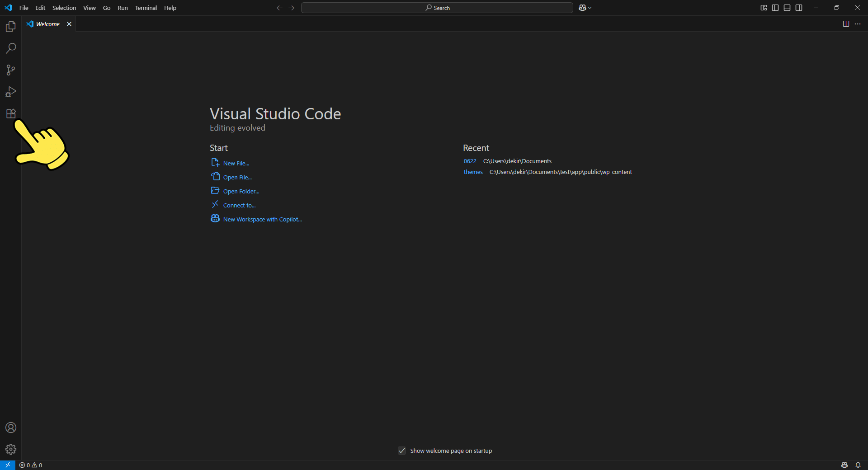
Task: Open the Extensions view
Action: (11, 113)
